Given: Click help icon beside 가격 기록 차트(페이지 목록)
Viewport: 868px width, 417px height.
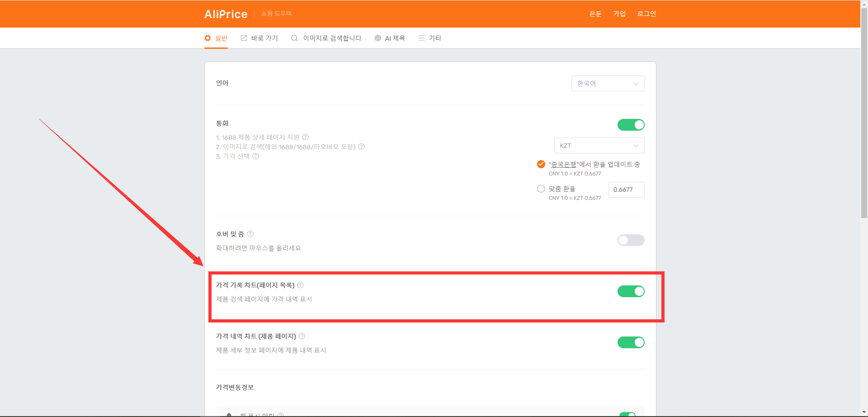Looking at the screenshot, I should [301, 285].
